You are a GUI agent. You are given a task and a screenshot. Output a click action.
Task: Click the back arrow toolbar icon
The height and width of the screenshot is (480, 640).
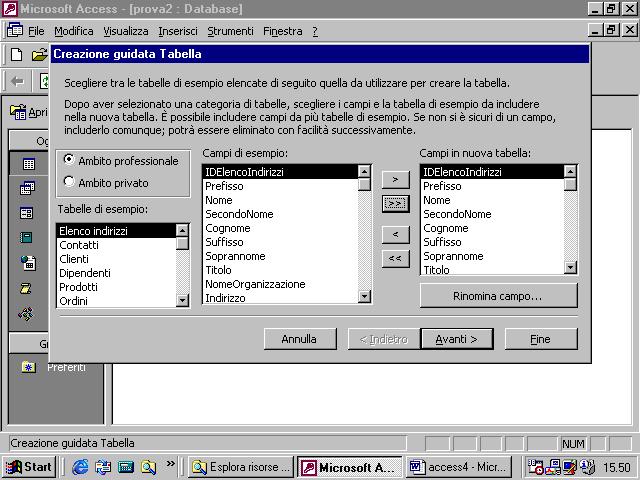click(17, 81)
